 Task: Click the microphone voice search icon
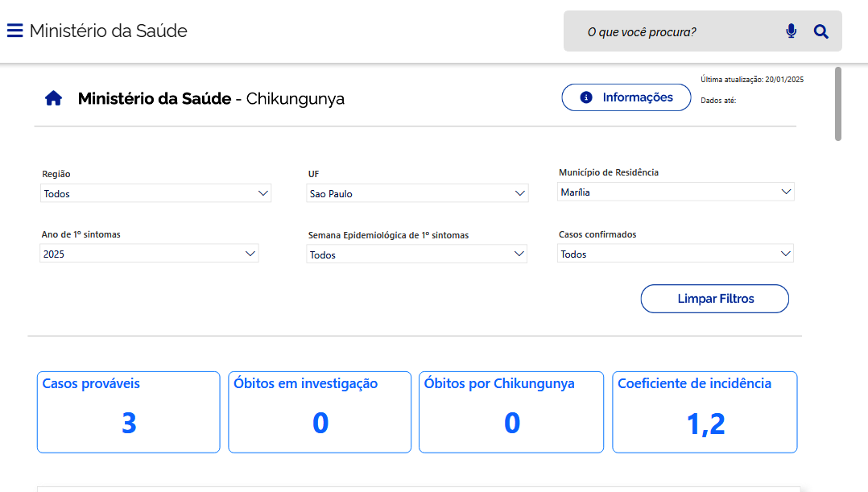[x=791, y=31]
